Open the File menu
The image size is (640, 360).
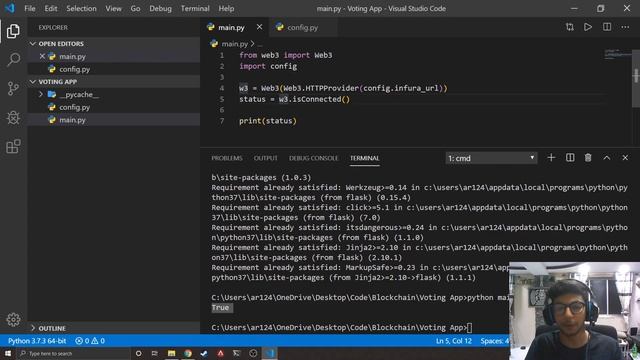(x=30, y=9)
